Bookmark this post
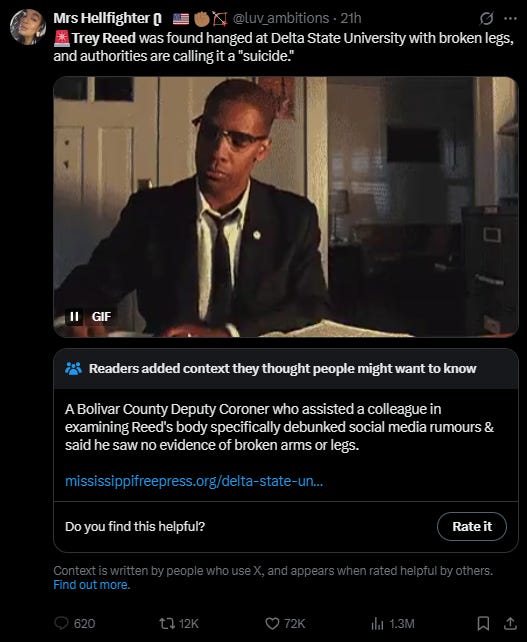This screenshot has width=527, height=642. click(483, 624)
